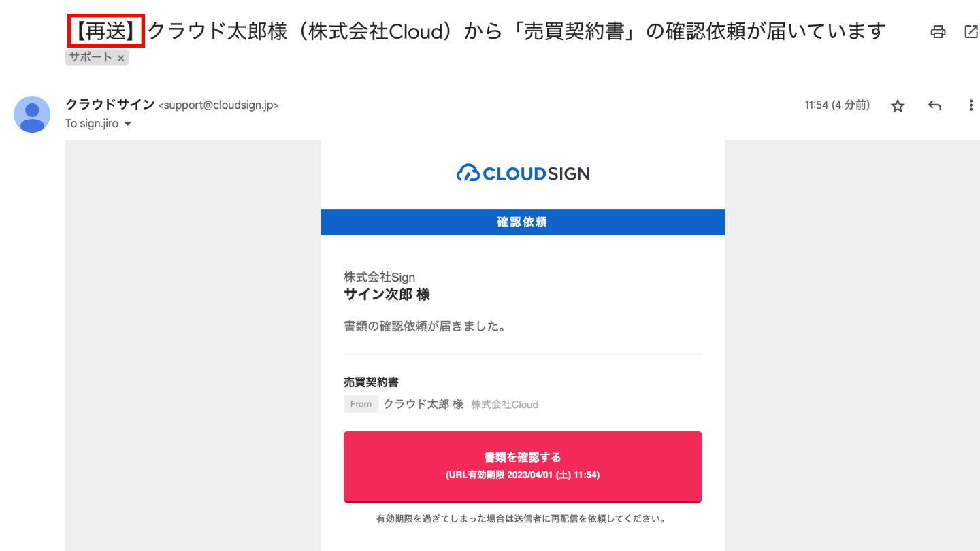Select the sender name クラウドサイン
The height and width of the screenshot is (551, 980).
pyautogui.click(x=110, y=105)
